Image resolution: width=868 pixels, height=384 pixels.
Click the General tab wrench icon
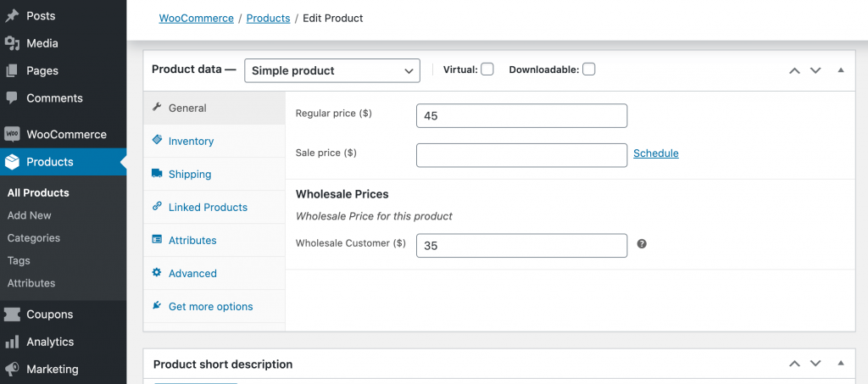pos(157,108)
